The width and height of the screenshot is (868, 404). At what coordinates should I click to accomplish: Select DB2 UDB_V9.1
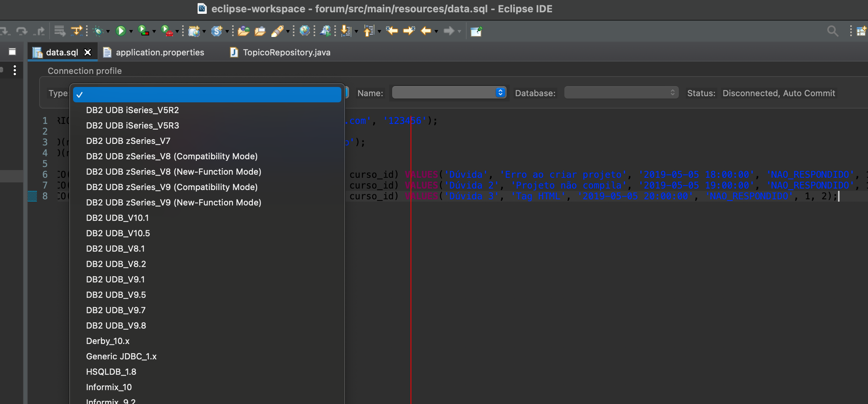pyautogui.click(x=207, y=279)
